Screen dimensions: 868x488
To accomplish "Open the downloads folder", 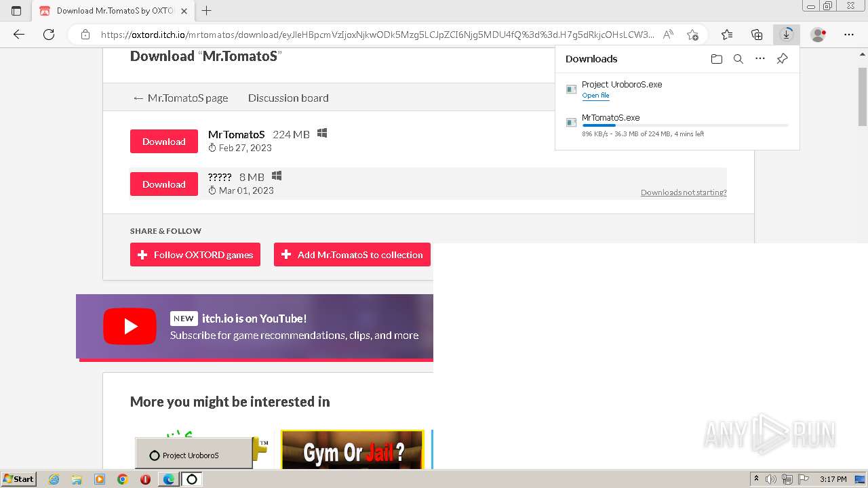I will [717, 59].
